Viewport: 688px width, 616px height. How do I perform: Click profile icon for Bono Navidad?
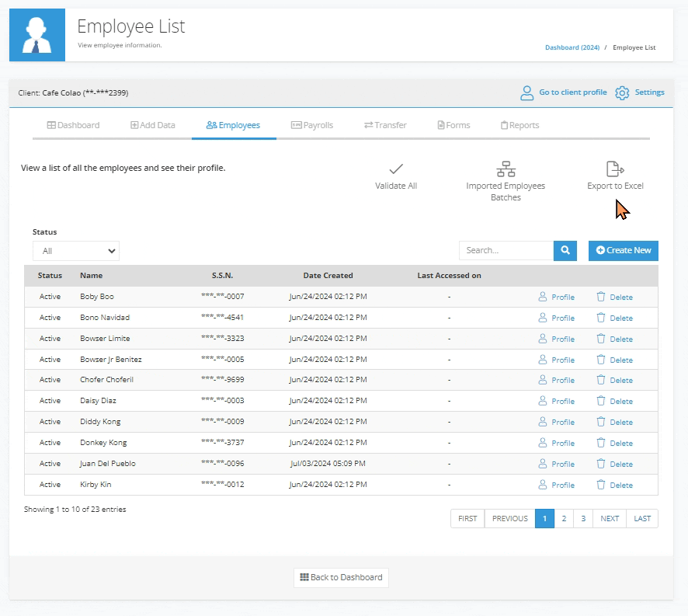(x=543, y=318)
